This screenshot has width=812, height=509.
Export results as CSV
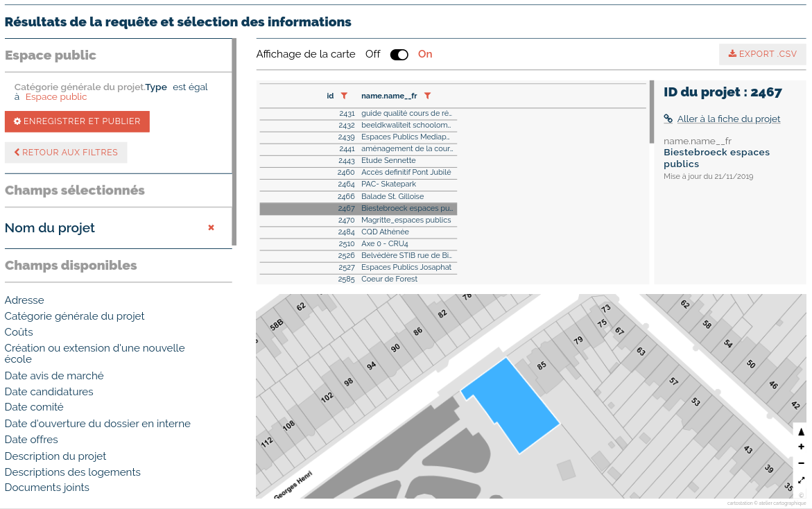(762, 54)
